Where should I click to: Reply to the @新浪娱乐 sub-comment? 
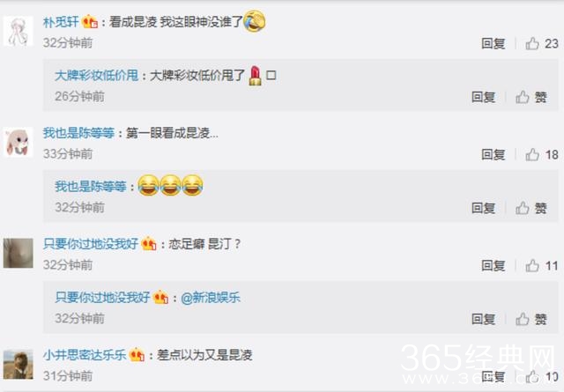tap(484, 319)
